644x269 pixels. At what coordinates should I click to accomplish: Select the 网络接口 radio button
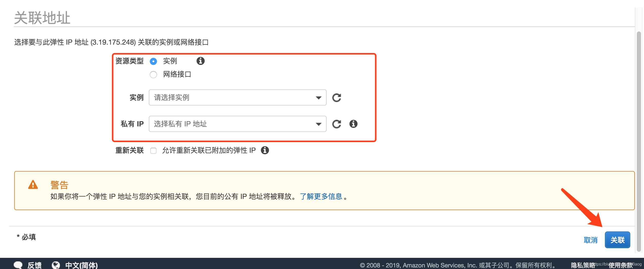pyautogui.click(x=153, y=75)
